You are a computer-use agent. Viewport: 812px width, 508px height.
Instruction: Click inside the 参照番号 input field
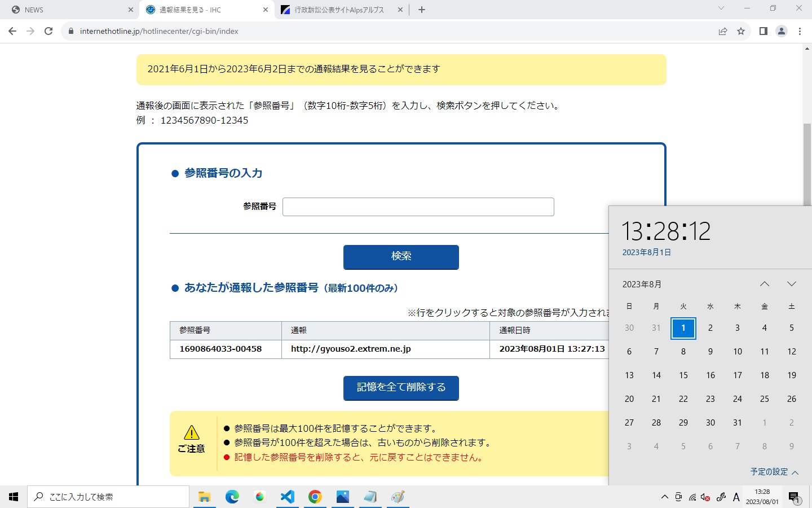[417, 207]
